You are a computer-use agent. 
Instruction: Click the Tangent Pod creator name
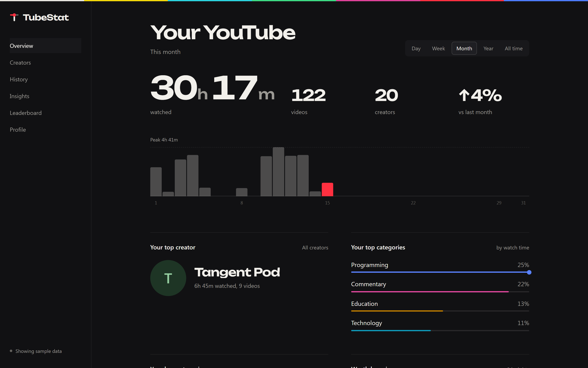click(x=237, y=272)
